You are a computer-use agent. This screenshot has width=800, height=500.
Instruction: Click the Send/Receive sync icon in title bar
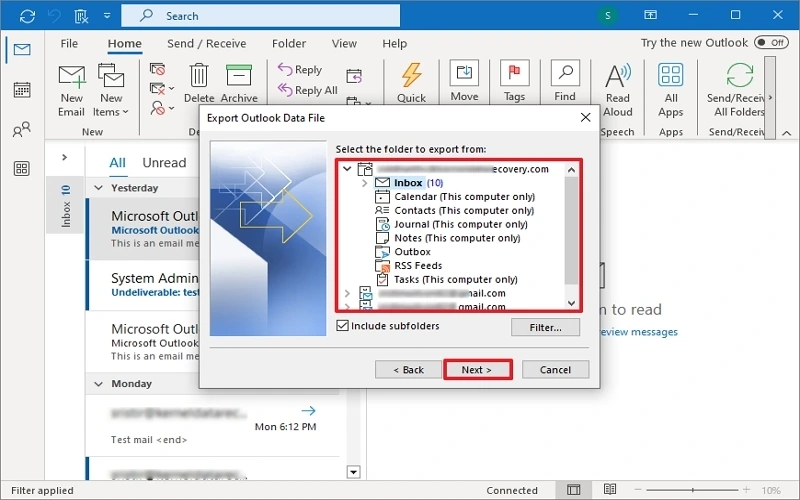27,16
